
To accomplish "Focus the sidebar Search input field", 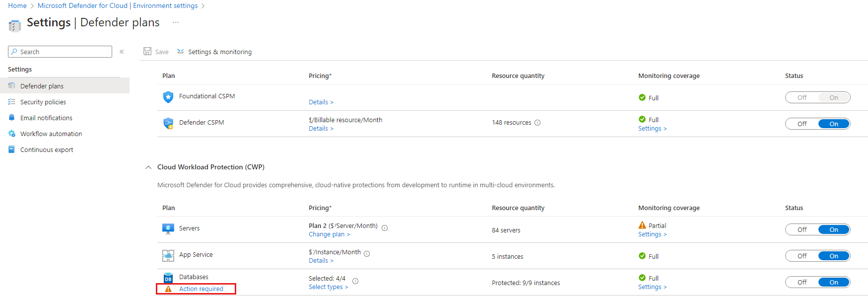I will (x=60, y=52).
